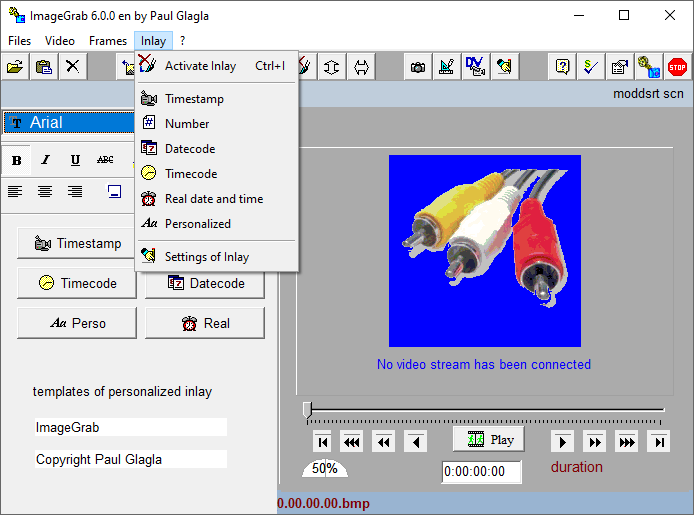Step forward one frame
This screenshot has width=694, height=515.
click(563, 442)
